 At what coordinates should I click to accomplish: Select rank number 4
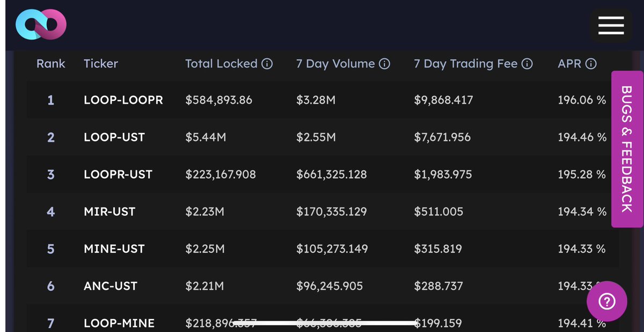click(50, 211)
